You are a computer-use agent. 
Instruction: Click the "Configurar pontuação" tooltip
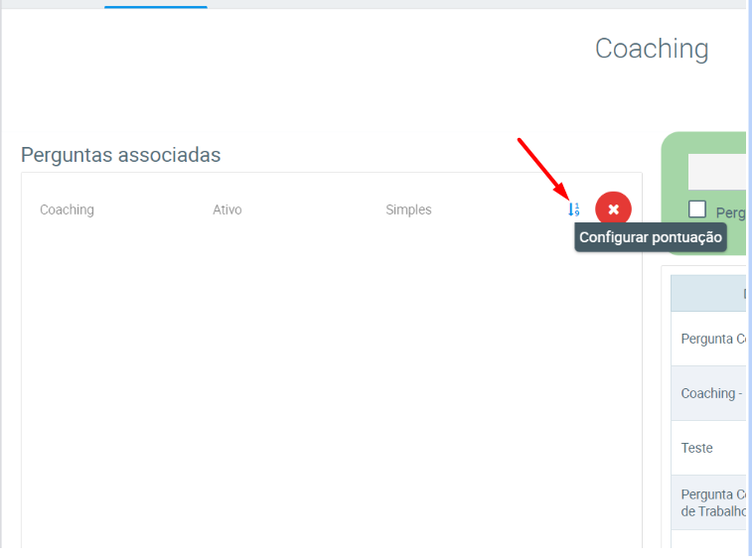click(650, 237)
